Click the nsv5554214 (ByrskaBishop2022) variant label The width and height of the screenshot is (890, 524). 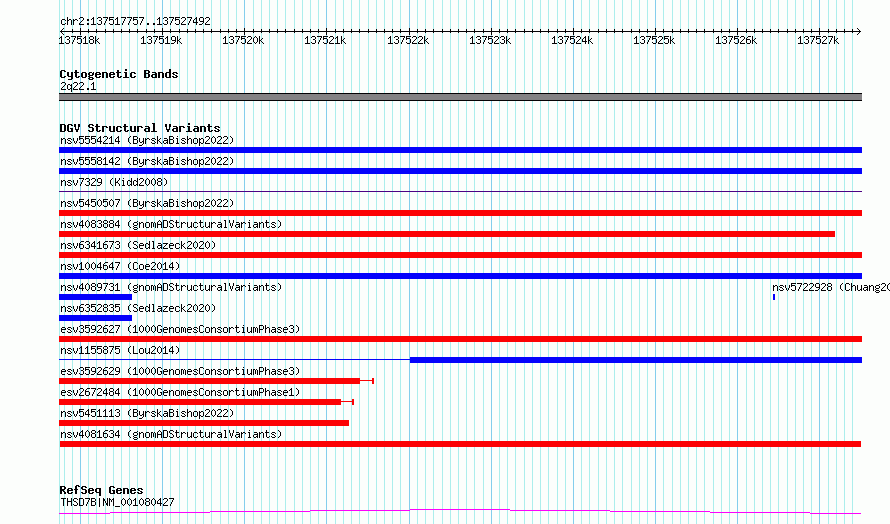(147, 140)
